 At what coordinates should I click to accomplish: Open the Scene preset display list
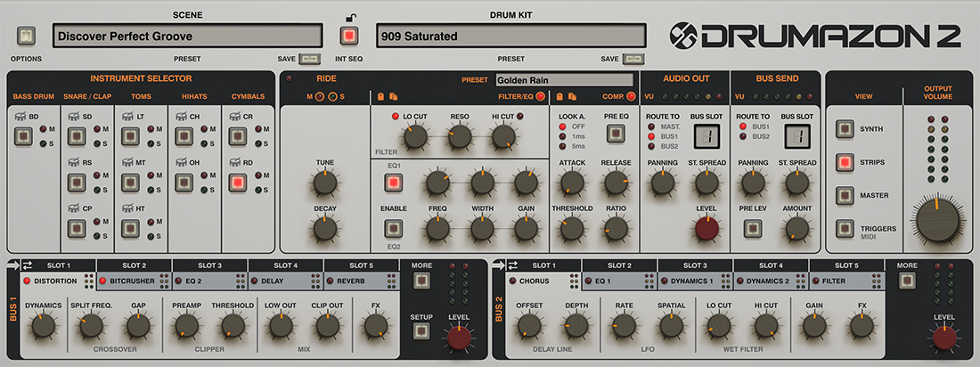tap(187, 37)
